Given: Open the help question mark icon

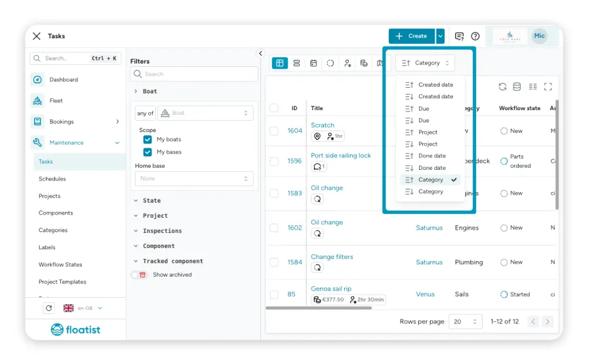Looking at the screenshot, I should coord(475,36).
